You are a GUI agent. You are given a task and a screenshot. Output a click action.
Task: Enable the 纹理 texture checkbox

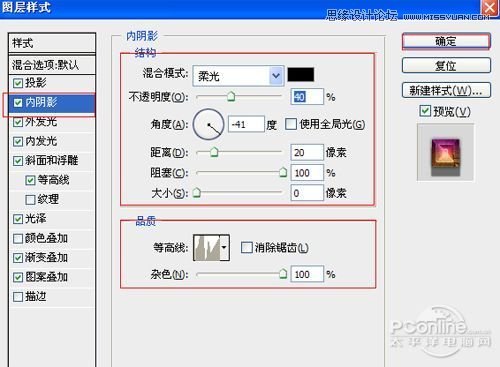pos(30,200)
